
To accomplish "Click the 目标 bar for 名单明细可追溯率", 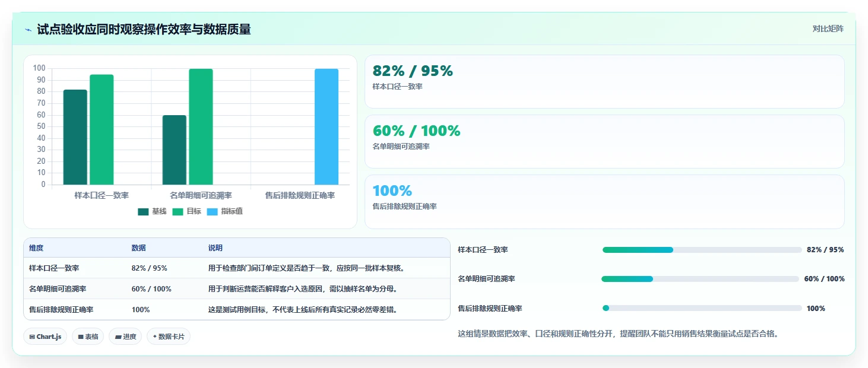I will pyautogui.click(x=201, y=126).
